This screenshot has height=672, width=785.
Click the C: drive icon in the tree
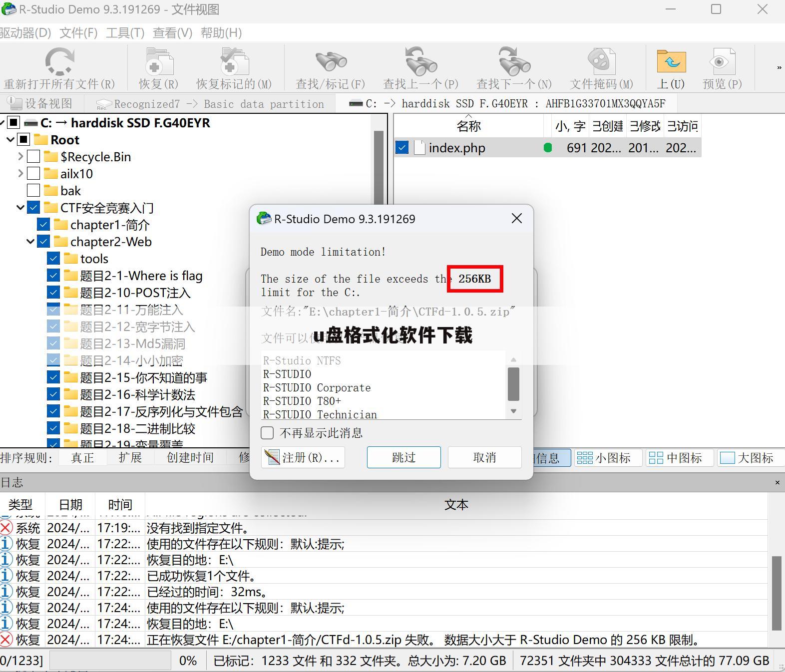tap(30, 123)
